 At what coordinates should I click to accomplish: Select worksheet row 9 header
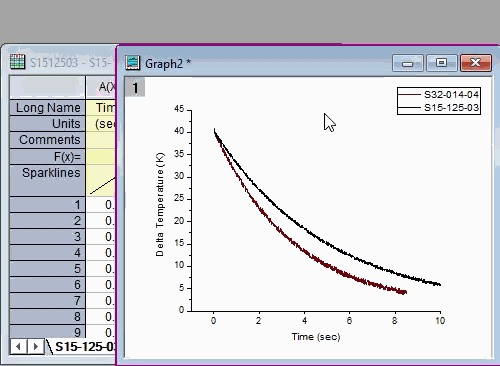47,331
